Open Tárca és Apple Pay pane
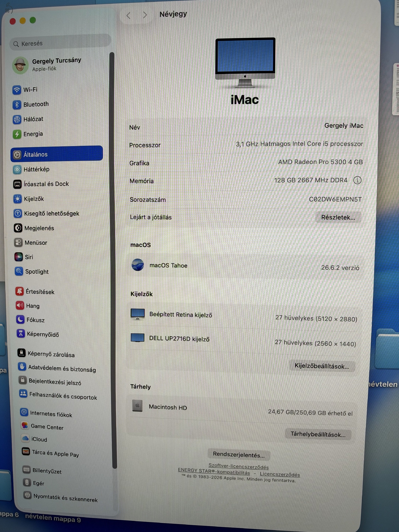This screenshot has width=399, height=532. pyautogui.click(x=51, y=453)
